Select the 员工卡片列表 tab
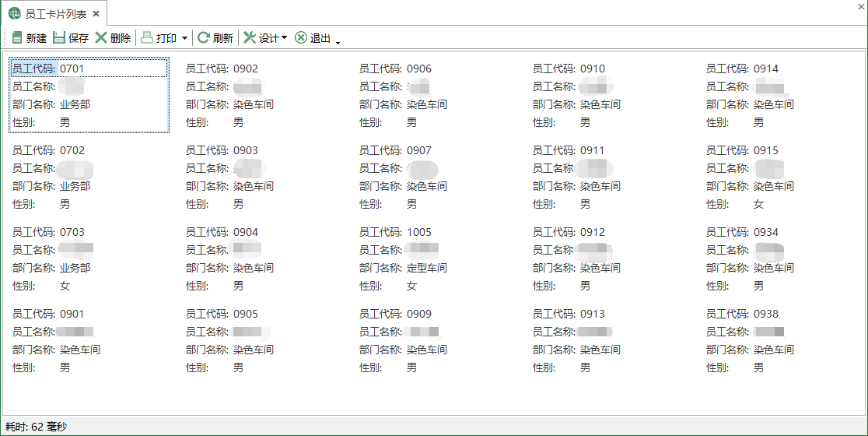The image size is (868, 436). 55,14
